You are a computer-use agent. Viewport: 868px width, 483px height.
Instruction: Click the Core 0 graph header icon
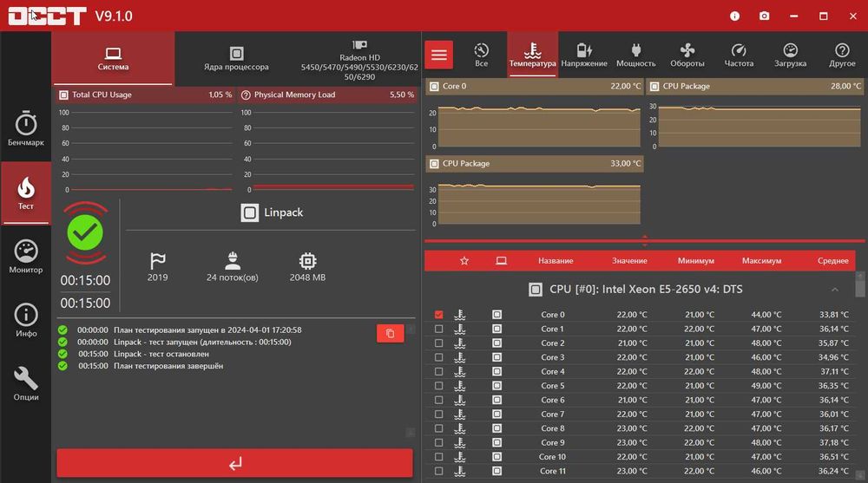pos(435,87)
